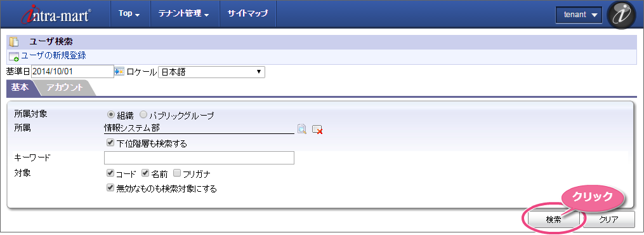Clear the 所属 selection with red X icon

click(317, 130)
